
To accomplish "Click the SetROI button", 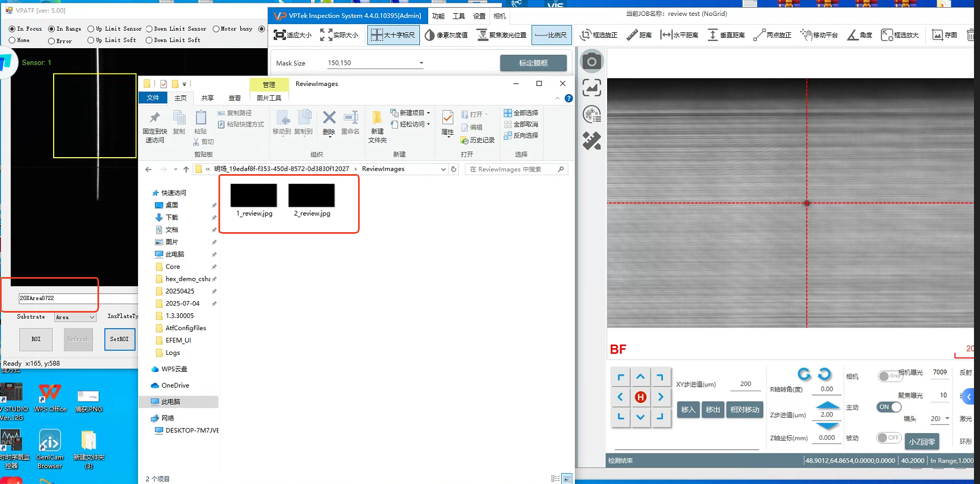I will [119, 339].
